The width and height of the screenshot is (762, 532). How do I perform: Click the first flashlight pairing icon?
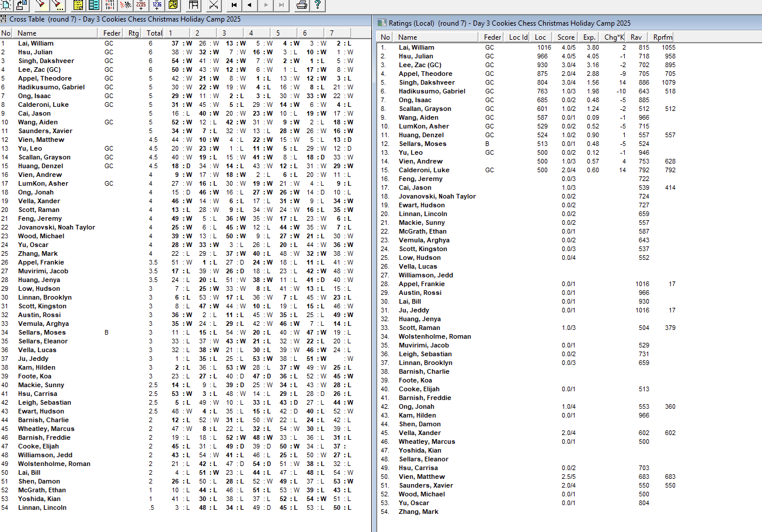[x=41, y=5]
